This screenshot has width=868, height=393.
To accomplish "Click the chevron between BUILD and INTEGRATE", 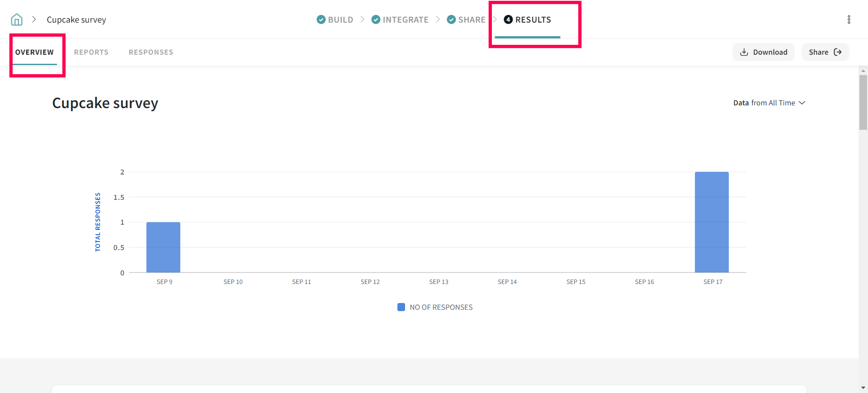I will pyautogui.click(x=363, y=19).
